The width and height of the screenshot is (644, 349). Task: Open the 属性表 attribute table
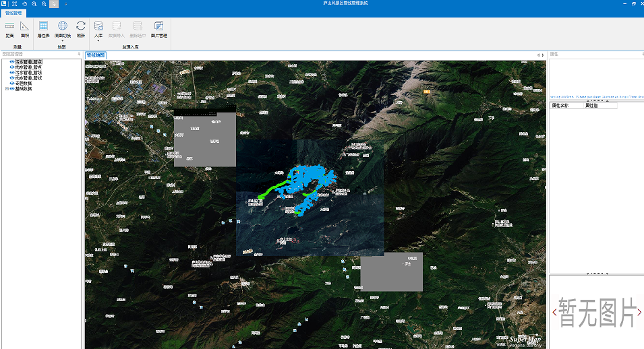pos(44,29)
